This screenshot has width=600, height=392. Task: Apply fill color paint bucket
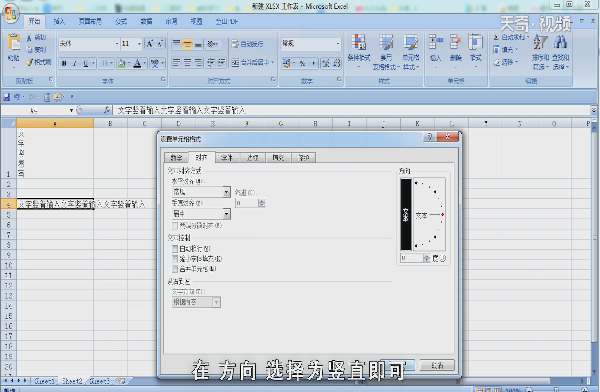click(122, 63)
